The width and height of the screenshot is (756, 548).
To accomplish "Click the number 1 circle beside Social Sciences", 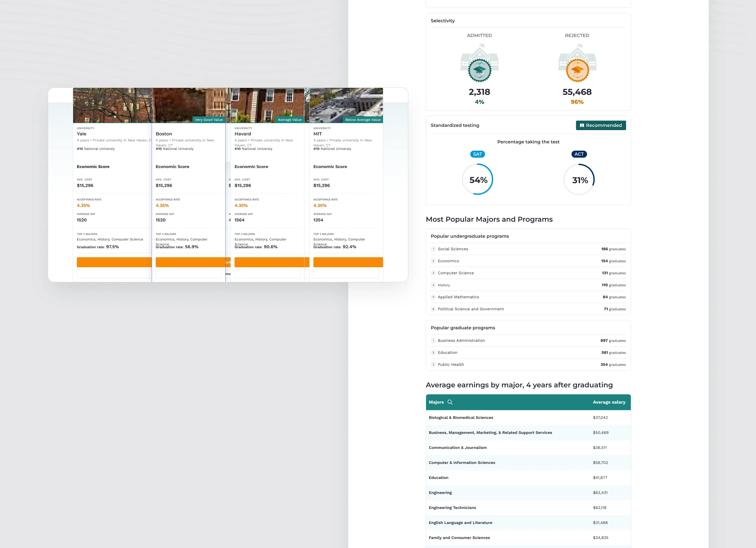I will coord(433,249).
